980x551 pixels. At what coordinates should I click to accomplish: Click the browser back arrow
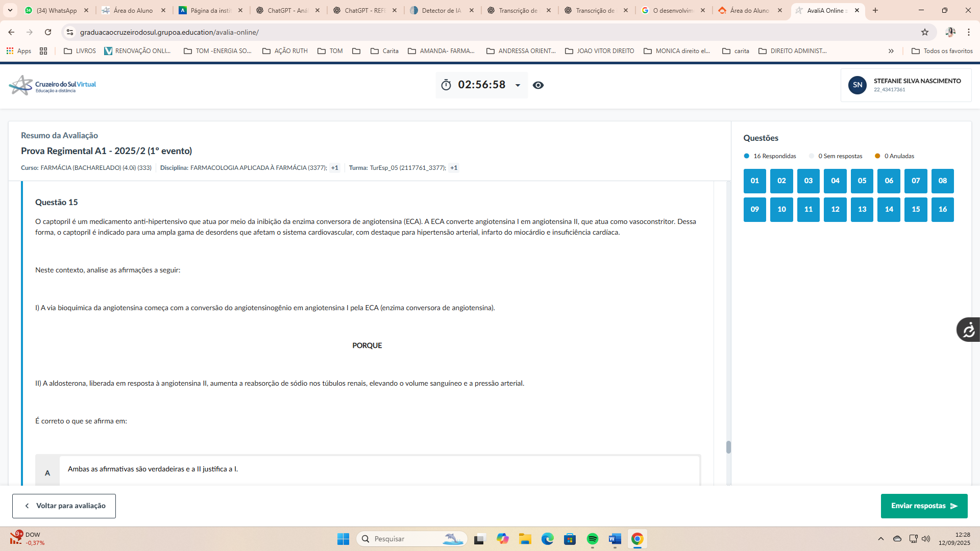tap(11, 32)
